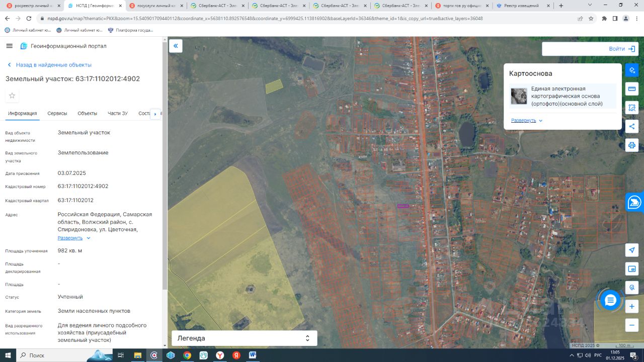Zoom out with the minus button
This screenshot has width=644, height=362.
click(x=632, y=325)
